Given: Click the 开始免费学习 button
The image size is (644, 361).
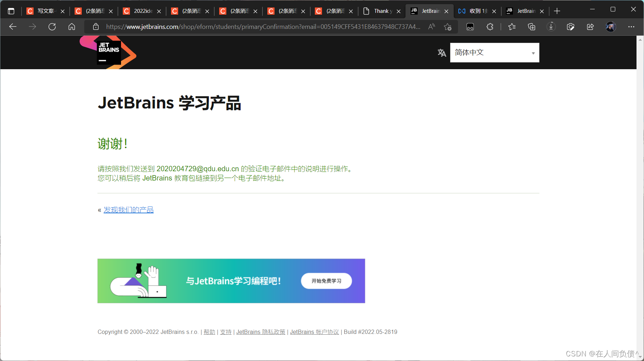Looking at the screenshot, I should coord(326,281).
